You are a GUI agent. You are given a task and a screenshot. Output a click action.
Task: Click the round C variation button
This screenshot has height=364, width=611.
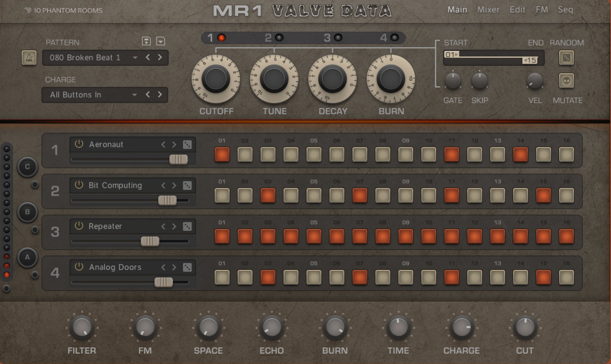[x=28, y=167]
